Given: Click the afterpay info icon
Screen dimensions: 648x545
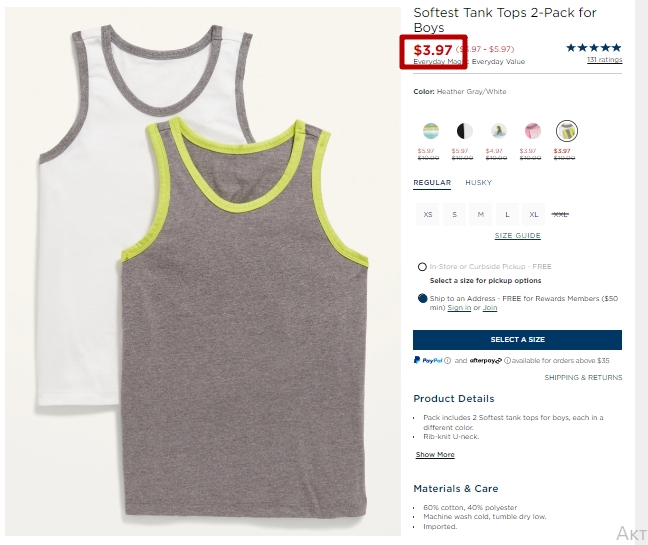Looking at the screenshot, I should [x=507, y=361].
